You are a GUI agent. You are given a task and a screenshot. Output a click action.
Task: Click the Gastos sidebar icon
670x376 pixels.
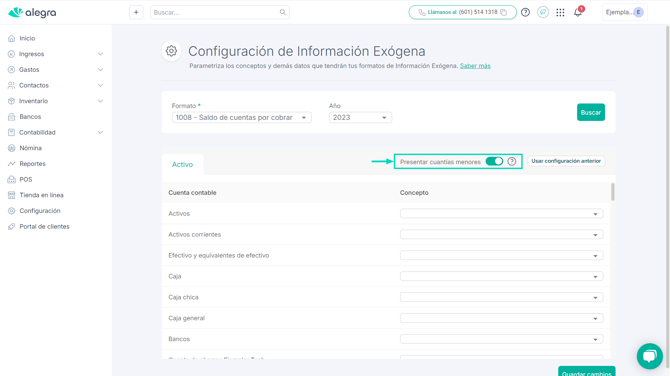tap(12, 70)
